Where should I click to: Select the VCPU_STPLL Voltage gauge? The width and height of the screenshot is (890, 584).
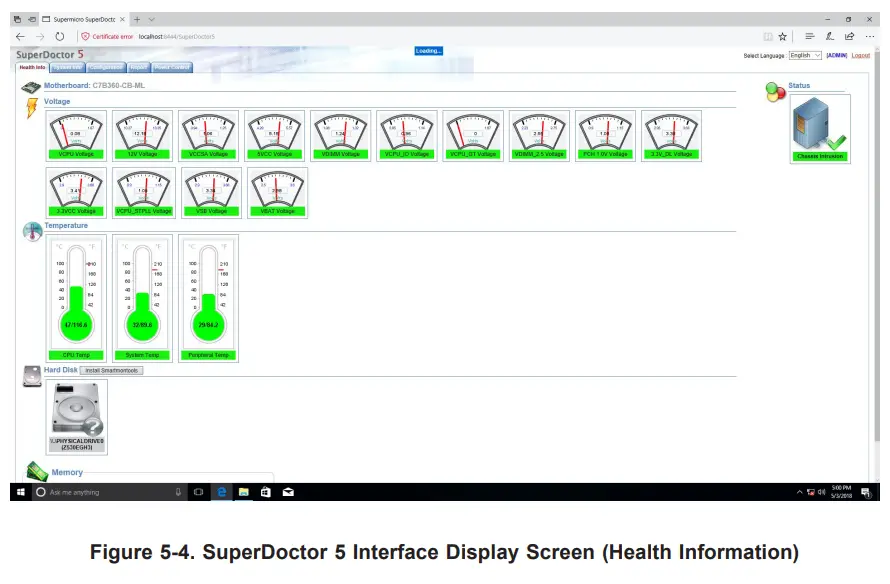click(x=144, y=193)
